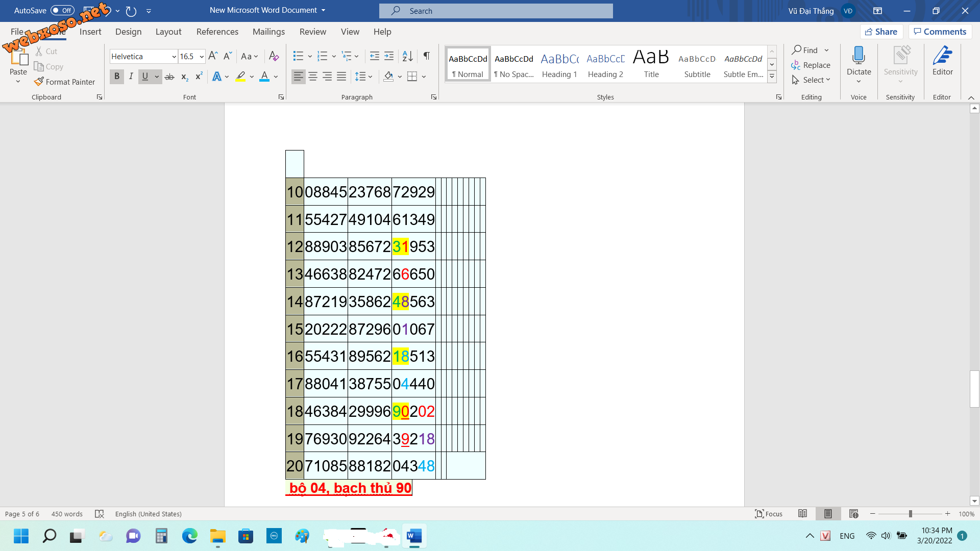This screenshot has height=551, width=980.
Task: Open the font name dropdown
Action: [174, 57]
